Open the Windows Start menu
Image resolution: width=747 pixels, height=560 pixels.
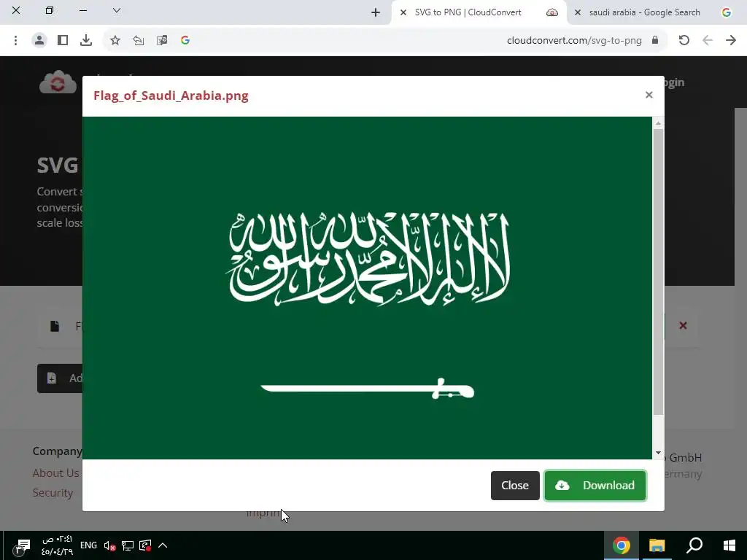pos(729,545)
